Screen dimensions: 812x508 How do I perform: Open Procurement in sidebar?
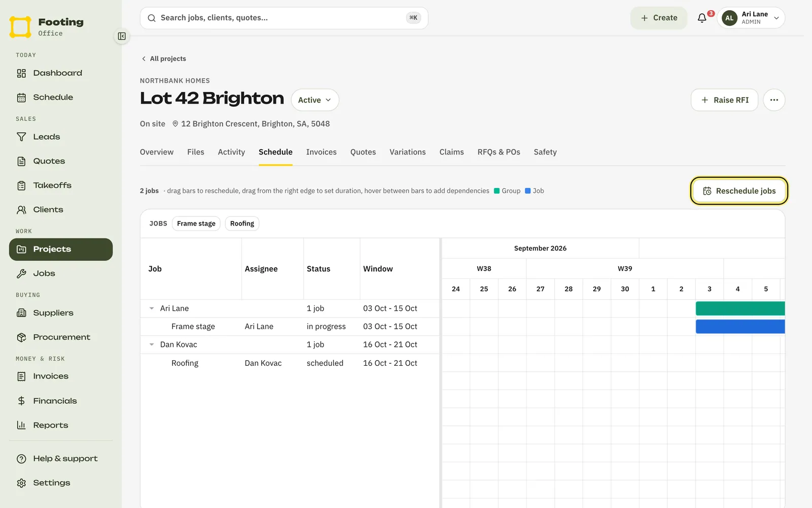pyautogui.click(x=61, y=337)
